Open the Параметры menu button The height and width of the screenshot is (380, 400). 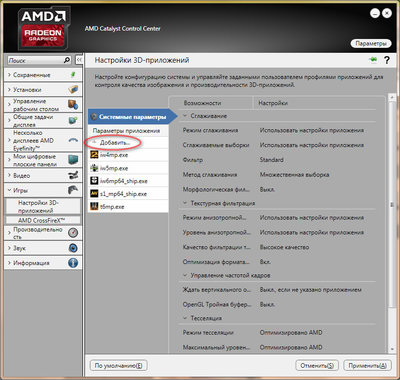click(370, 43)
